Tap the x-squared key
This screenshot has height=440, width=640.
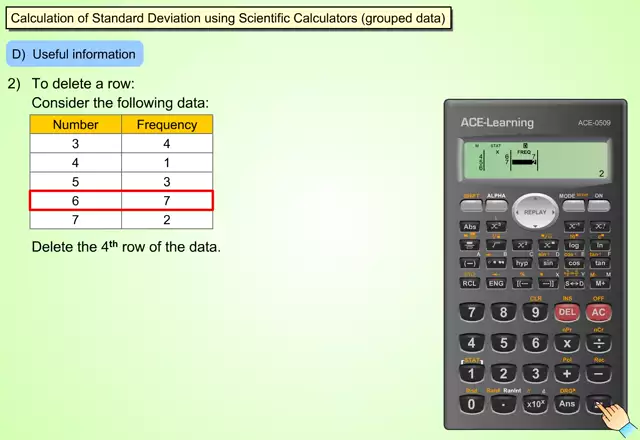[522, 245]
